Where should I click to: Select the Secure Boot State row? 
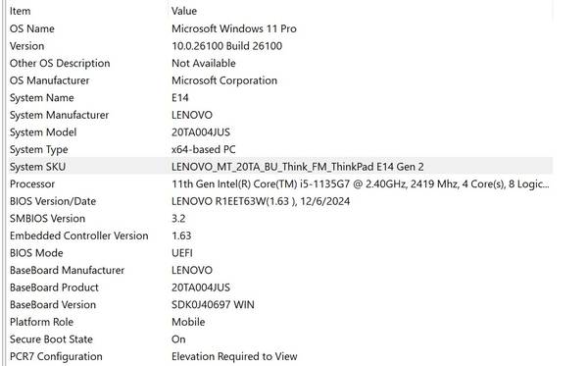[x=279, y=340]
